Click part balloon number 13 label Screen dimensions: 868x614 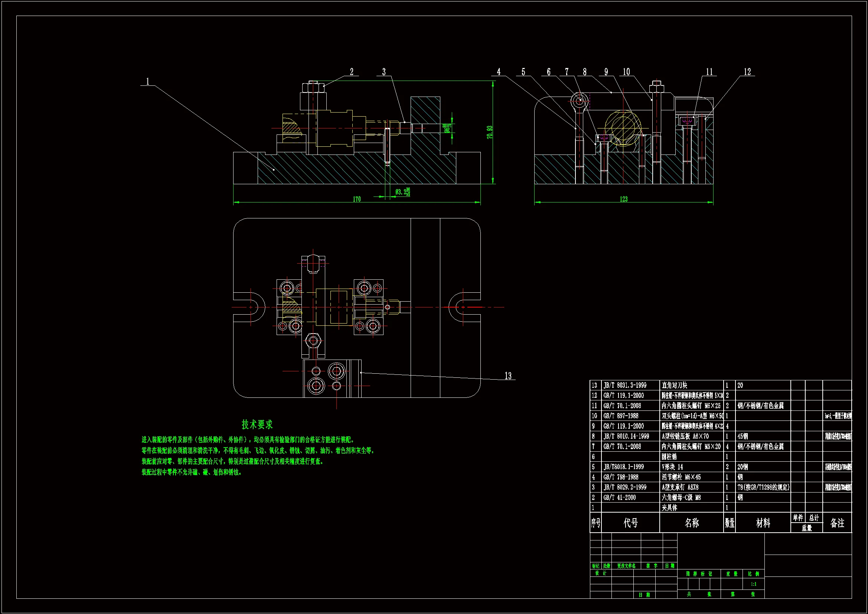click(x=508, y=376)
